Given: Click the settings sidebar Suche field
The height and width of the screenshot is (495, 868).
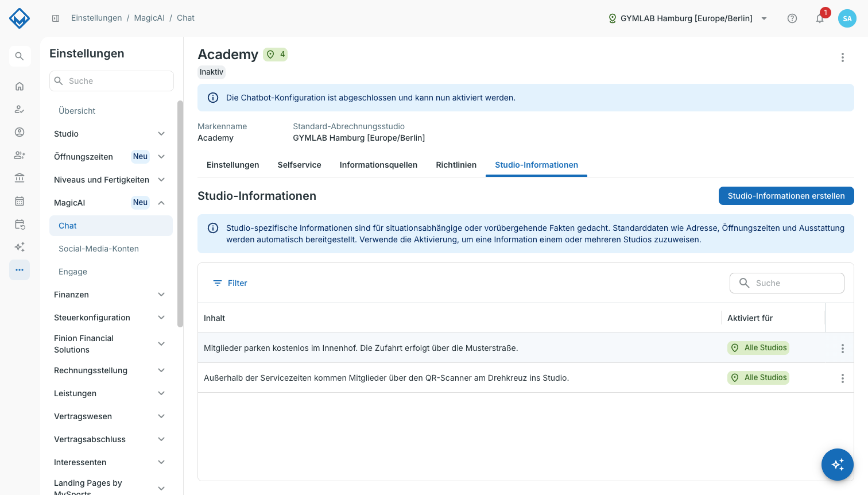Looking at the screenshot, I should coord(111,81).
